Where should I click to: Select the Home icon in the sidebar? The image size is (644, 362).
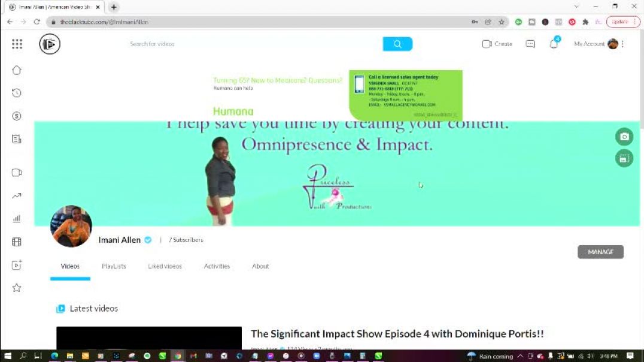tap(16, 70)
